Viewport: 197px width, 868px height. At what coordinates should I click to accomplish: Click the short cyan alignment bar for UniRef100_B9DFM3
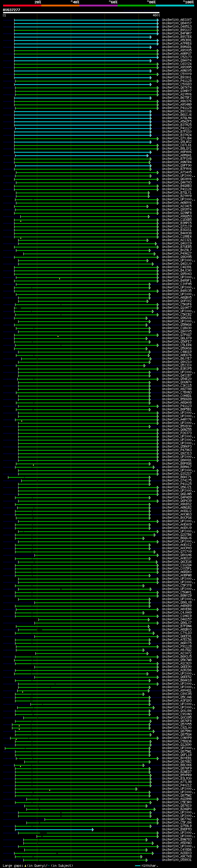54,830
